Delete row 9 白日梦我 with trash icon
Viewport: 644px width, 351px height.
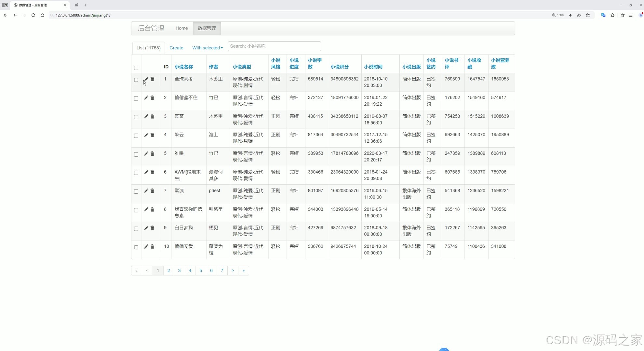click(152, 228)
